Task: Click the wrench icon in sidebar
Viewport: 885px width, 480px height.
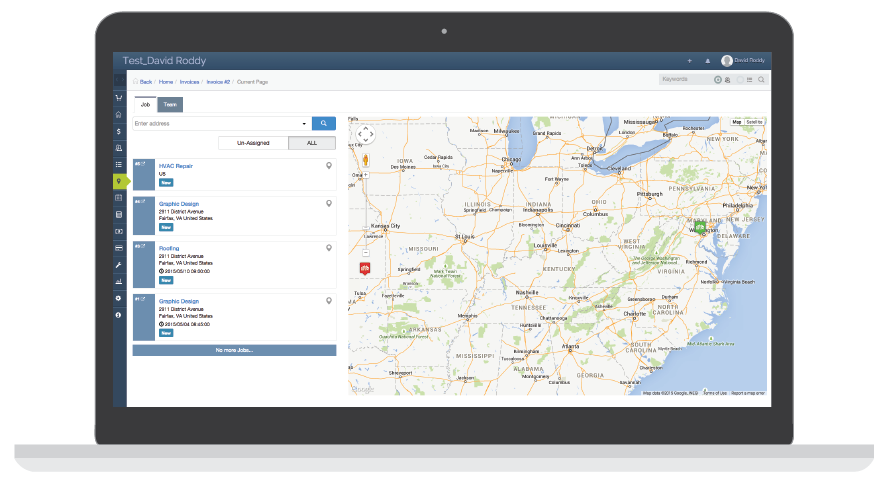Action: tap(119, 265)
